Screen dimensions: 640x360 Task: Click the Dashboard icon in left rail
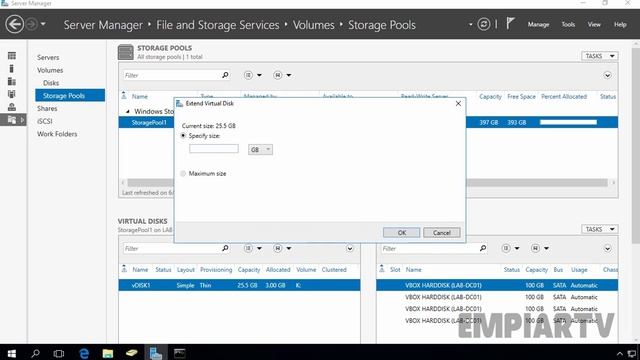click(x=12, y=56)
